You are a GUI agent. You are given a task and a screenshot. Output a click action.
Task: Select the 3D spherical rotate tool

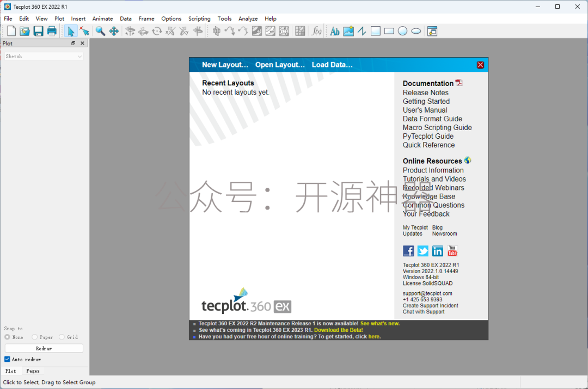(130, 31)
